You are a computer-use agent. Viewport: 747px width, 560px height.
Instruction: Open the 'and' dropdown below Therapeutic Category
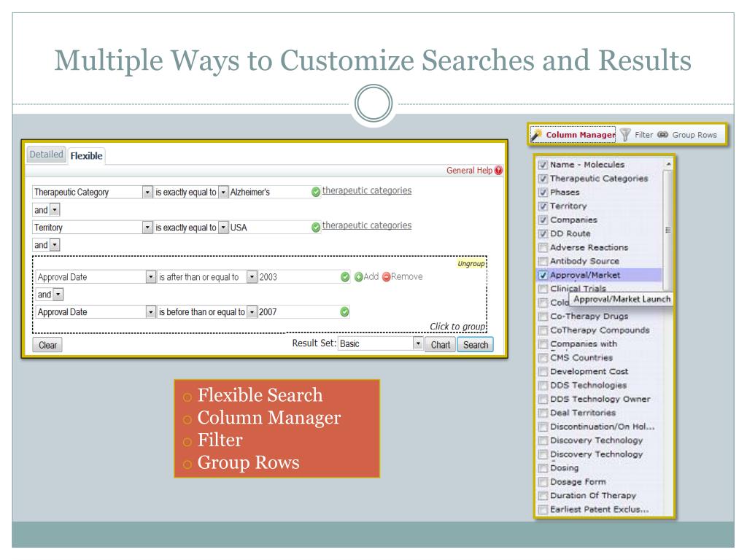[54, 209]
